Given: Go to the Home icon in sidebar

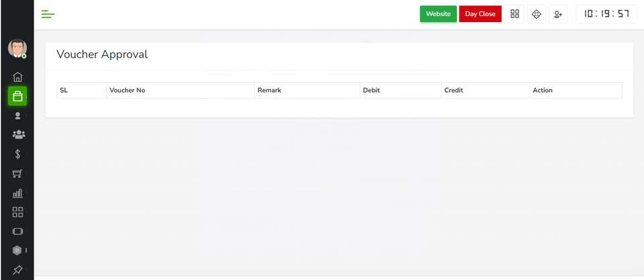Looking at the screenshot, I should [x=17, y=77].
